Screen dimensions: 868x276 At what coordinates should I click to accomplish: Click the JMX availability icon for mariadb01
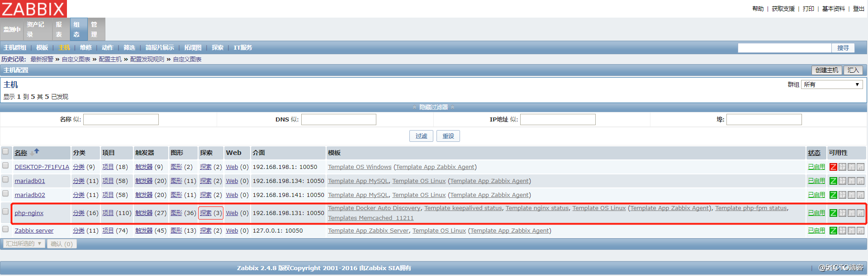[851, 181]
